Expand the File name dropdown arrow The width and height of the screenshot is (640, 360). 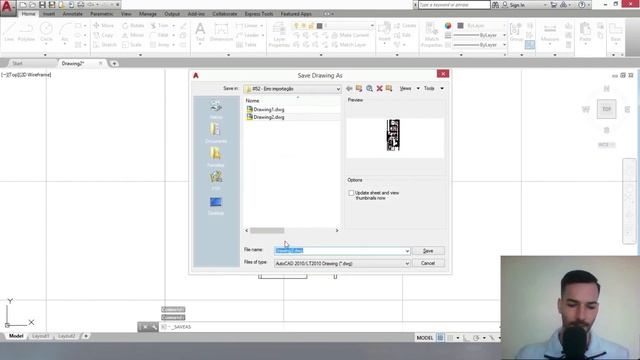(407, 251)
